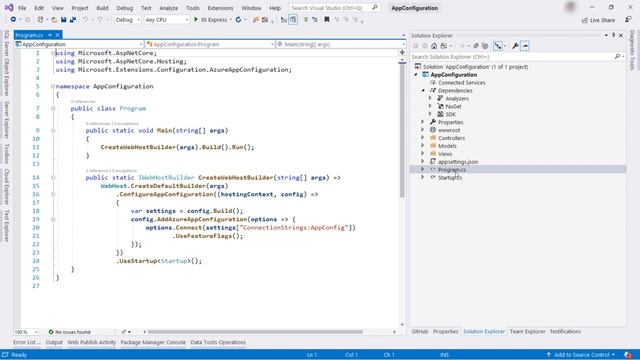The width and height of the screenshot is (640, 360).
Task: Click the Show All Files icon in Solution Explorer
Action: pyautogui.click(x=485, y=46)
